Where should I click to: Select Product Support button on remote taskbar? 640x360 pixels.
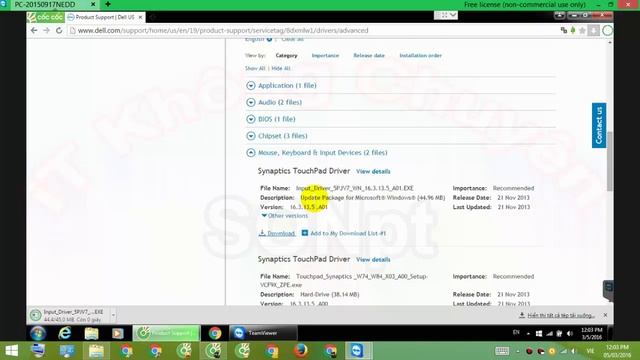[167, 333]
